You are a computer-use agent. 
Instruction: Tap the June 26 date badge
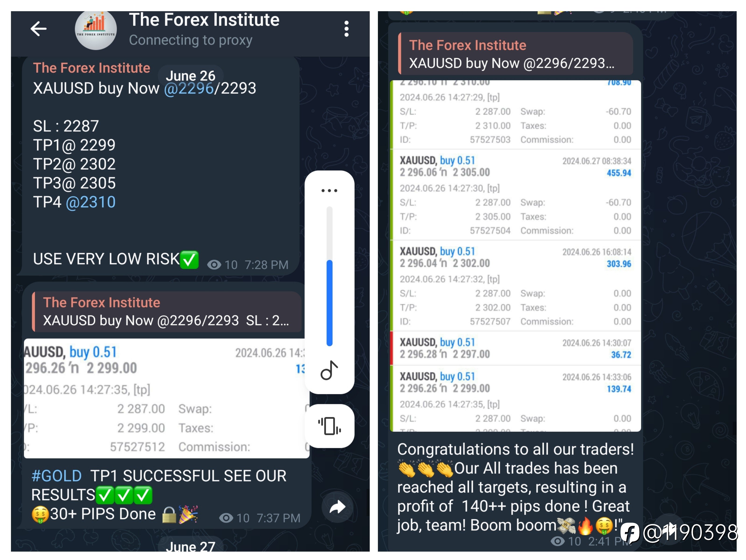[190, 76]
